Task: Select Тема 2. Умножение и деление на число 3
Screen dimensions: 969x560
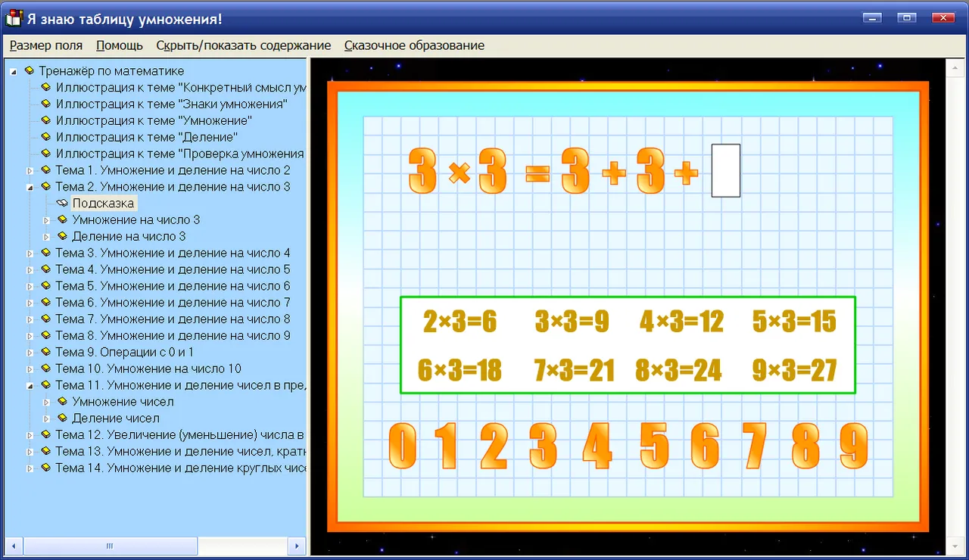Action: [173, 187]
